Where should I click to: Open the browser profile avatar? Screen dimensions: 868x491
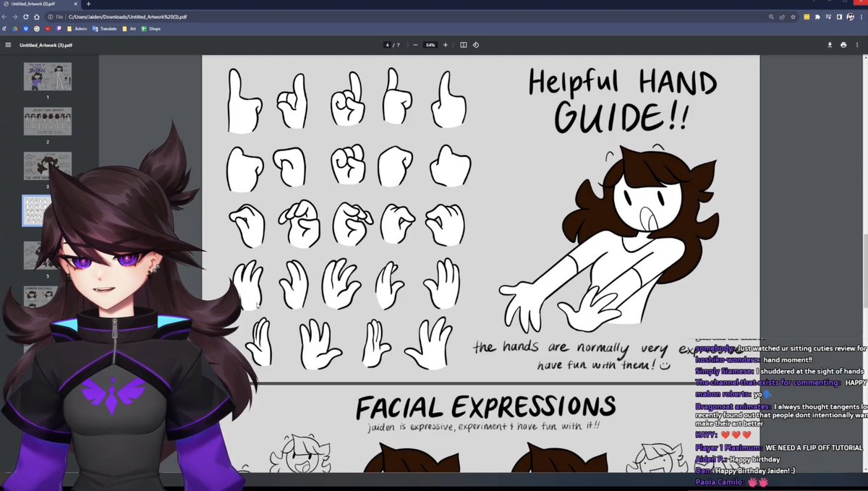pos(850,17)
